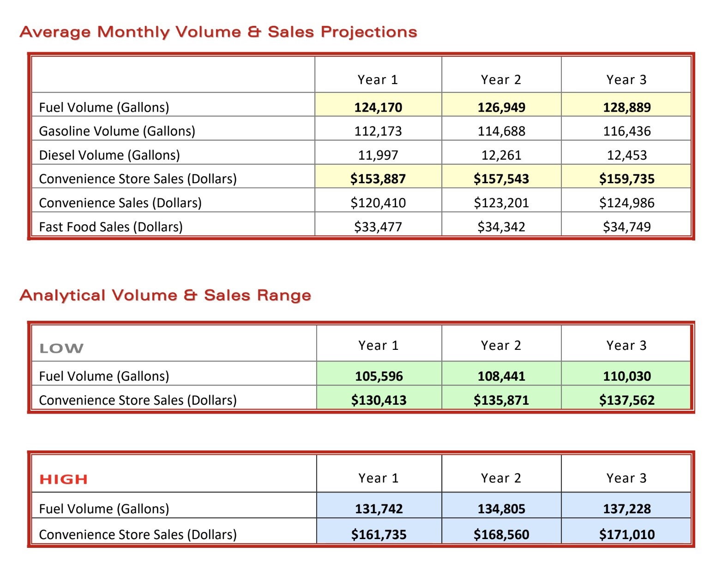The height and width of the screenshot is (588, 722).
Task: Select Year 2 fuel volume value 126,949
Action: [x=501, y=108]
